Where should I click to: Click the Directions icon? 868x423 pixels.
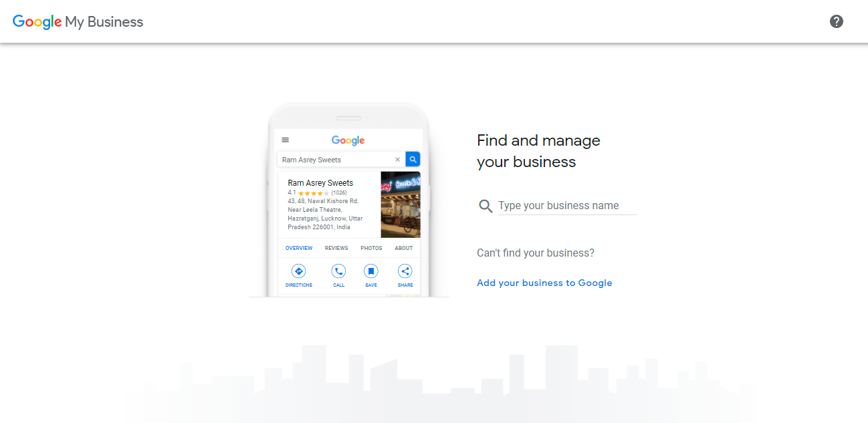pyautogui.click(x=299, y=271)
